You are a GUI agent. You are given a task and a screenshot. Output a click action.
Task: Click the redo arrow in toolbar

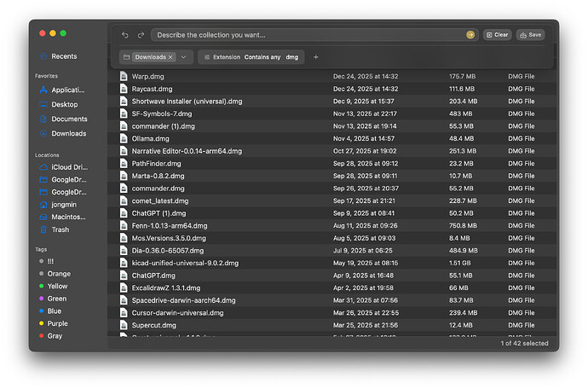pyautogui.click(x=141, y=35)
